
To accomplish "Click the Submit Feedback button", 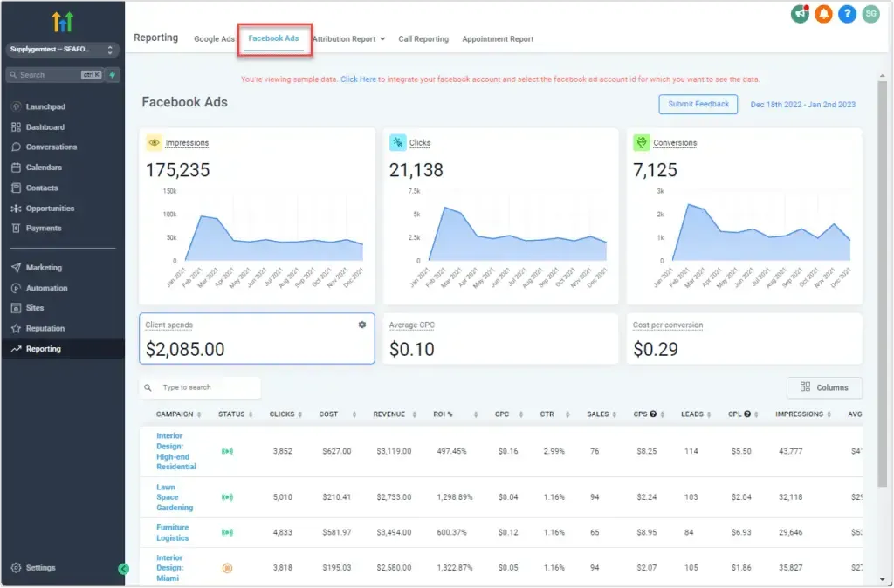I will (698, 105).
